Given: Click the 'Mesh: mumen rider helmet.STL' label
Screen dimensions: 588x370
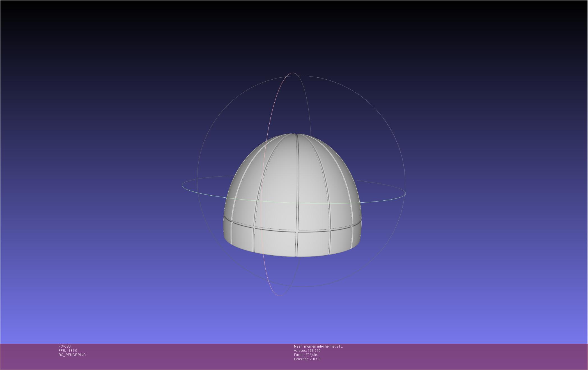Looking at the screenshot, I should [x=318, y=346].
